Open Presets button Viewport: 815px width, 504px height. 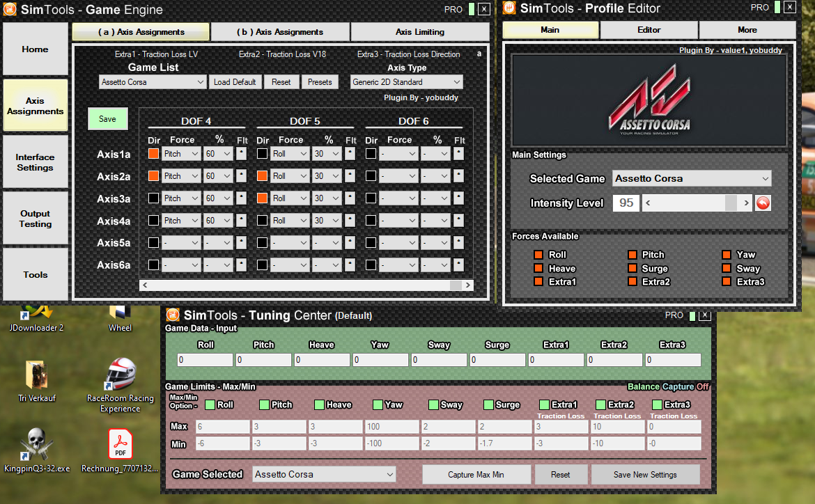coord(320,82)
